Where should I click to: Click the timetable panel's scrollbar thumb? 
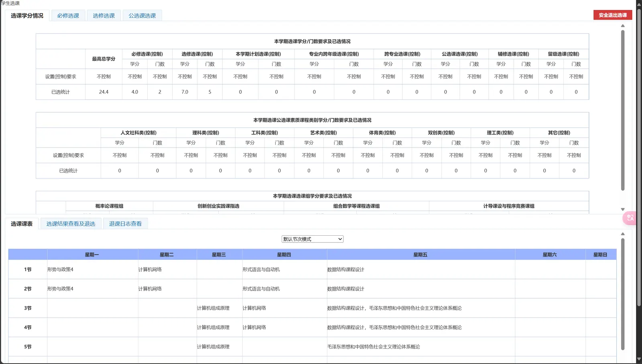pos(623,294)
